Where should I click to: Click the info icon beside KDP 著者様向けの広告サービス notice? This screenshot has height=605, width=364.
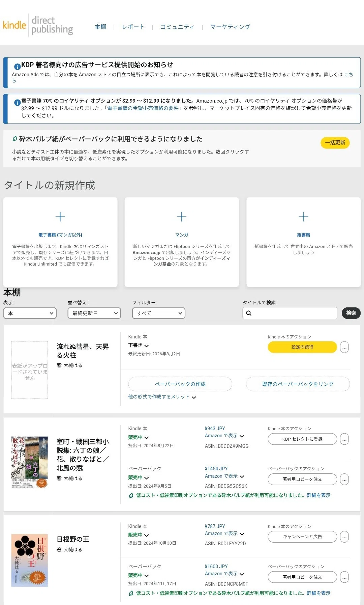click(x=17, y=66)
